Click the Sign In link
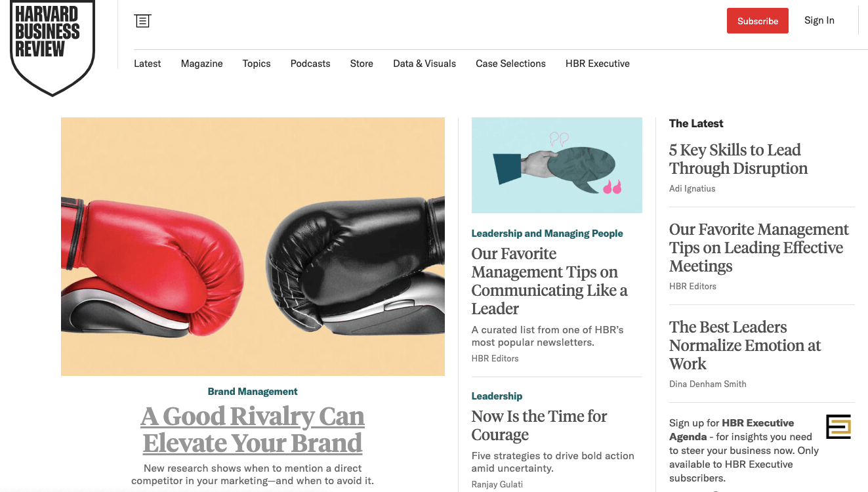This screenshot has height=492, width=868. 819,20
